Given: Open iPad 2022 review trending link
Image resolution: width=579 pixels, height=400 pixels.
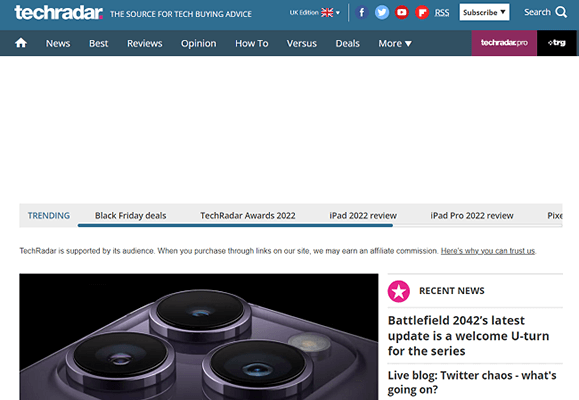Looking at the screenshot, I should click(x=363, y=215).
